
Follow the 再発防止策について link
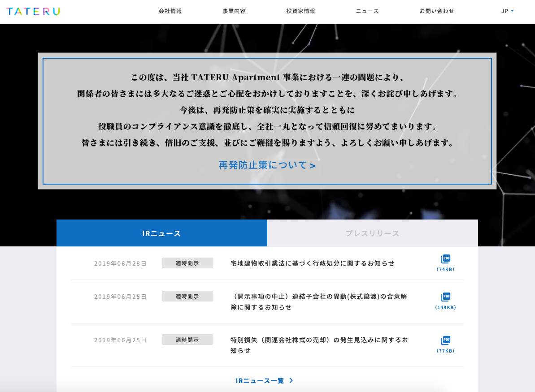[267, 165]
